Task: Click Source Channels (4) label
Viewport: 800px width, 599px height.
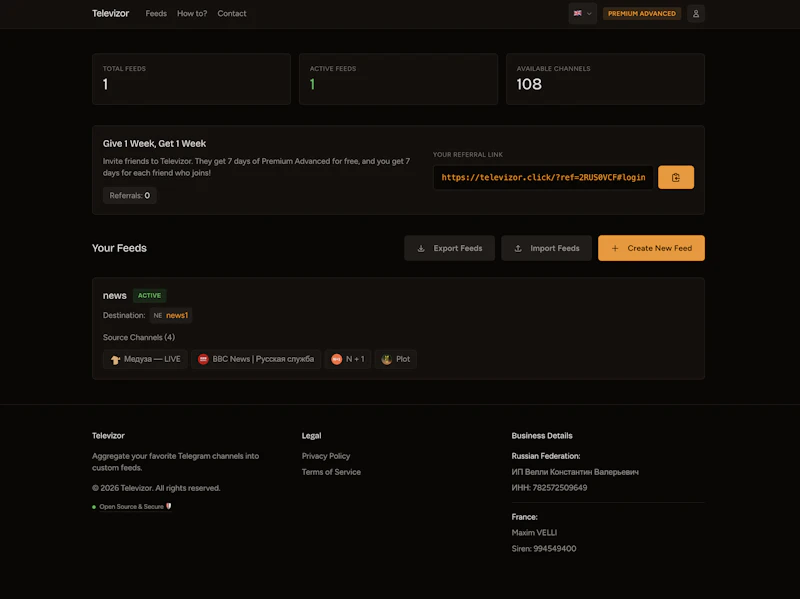Action: coord(139,337)
